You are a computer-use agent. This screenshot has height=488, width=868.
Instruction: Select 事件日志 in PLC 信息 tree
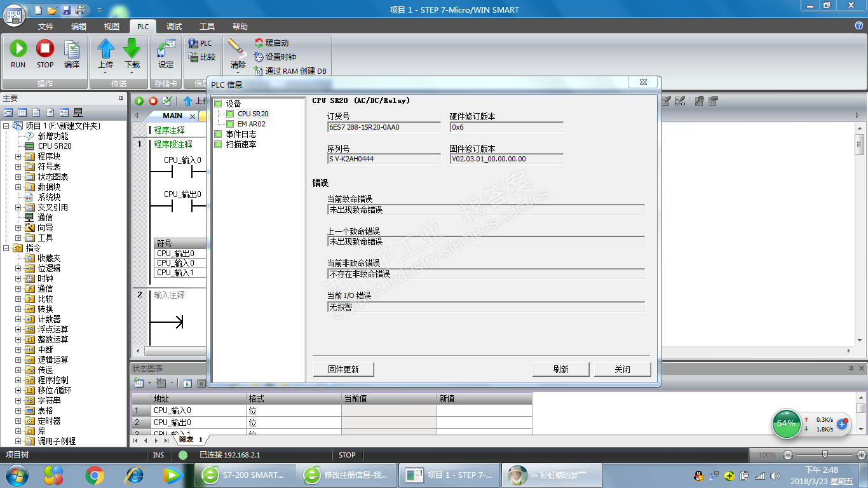pyautogui.click(x=241, y=134)
